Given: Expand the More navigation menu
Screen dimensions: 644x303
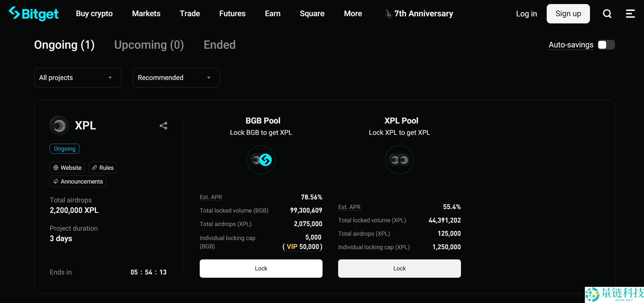Looking at the screenshot, I should tap(353, 13).
